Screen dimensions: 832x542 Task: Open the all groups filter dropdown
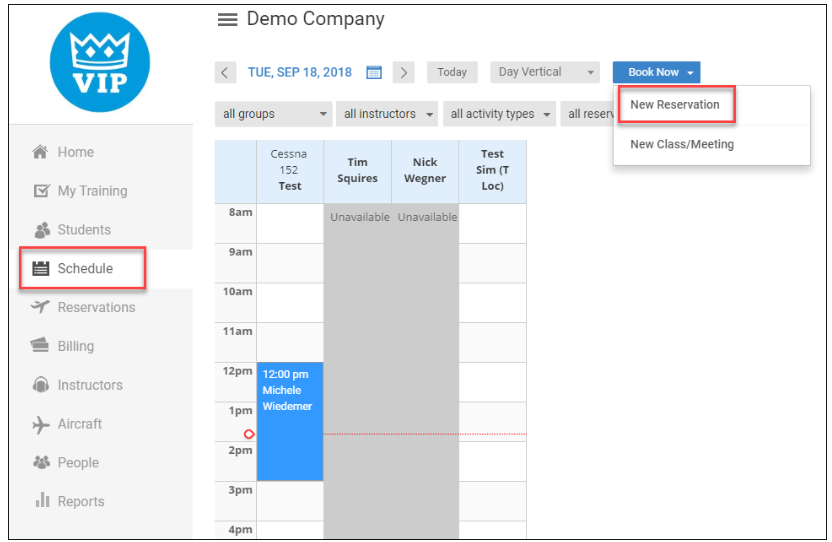tap(273, 114)
